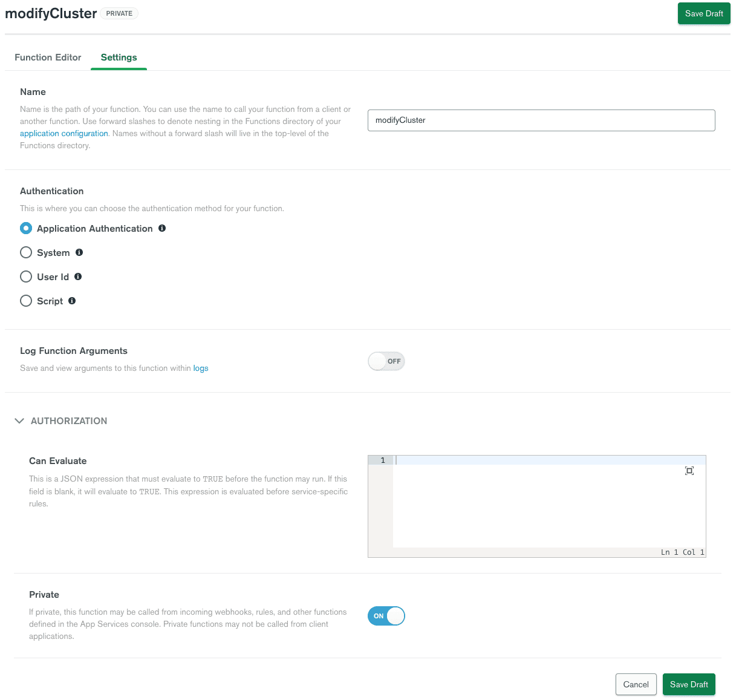
Task: Expand the Can Evaluate editor to fullscreen
Action: (689, 471)
